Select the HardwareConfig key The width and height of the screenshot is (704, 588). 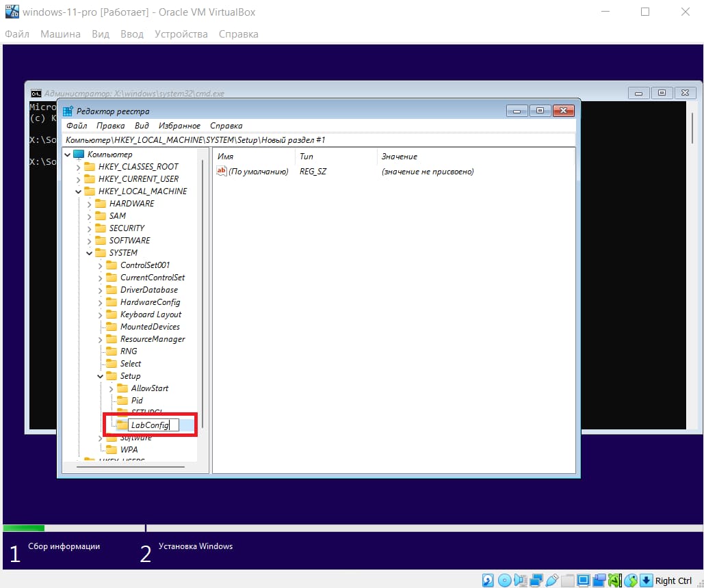[x=150, y=302]
